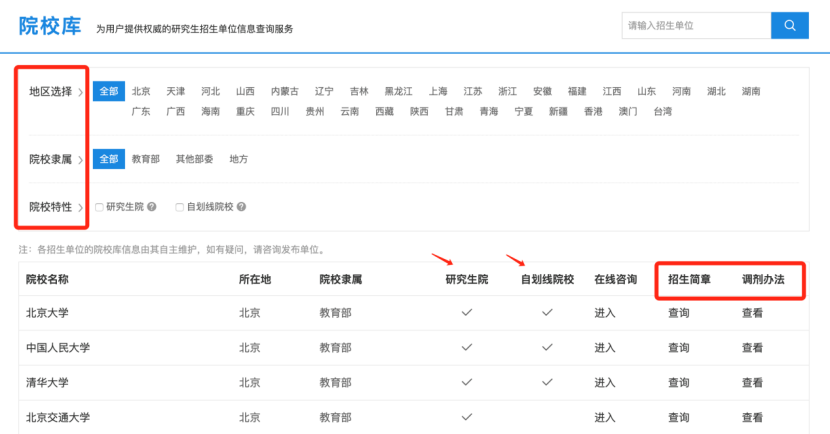Select 其他部委 affiliation filter

coord(193,158)
